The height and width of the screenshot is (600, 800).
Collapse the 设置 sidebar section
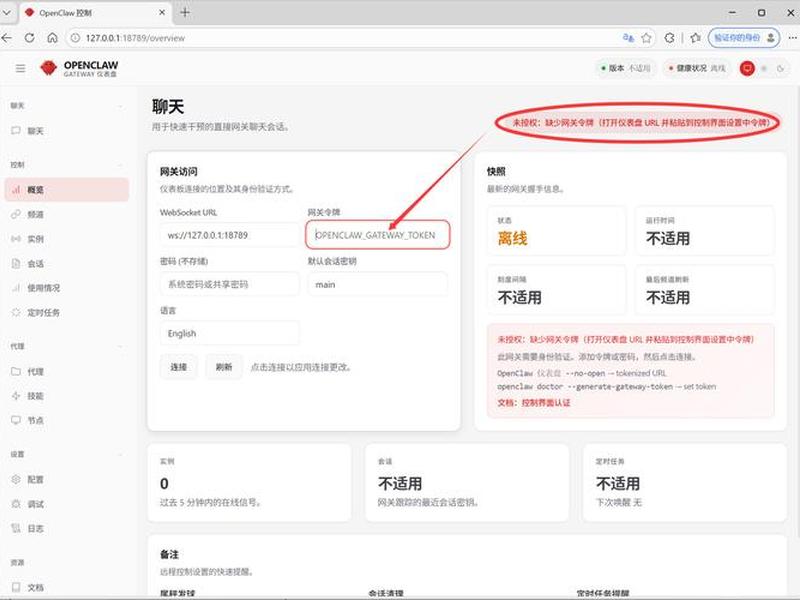coord(66,454)
